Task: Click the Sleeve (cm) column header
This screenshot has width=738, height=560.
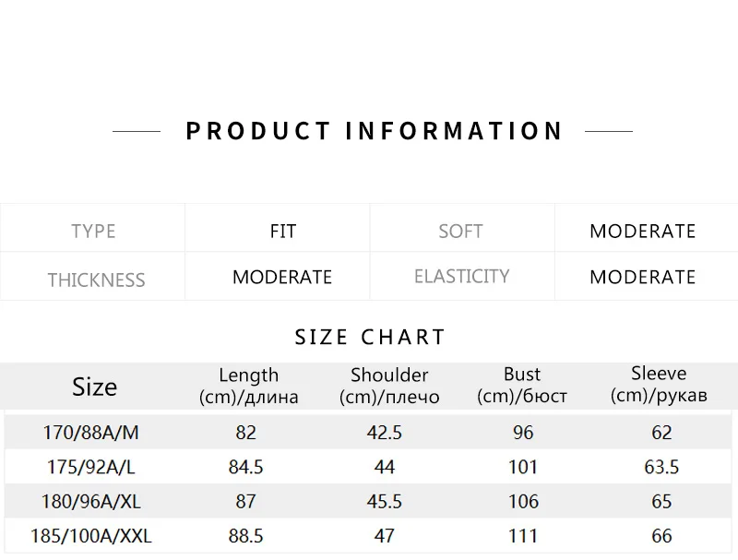Action: [659, 385]
